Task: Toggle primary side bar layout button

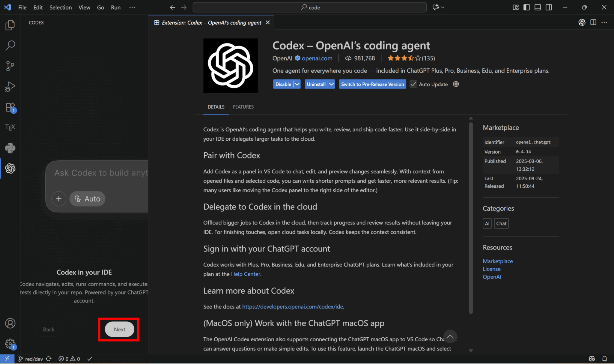Action: [x=526, y=7]
